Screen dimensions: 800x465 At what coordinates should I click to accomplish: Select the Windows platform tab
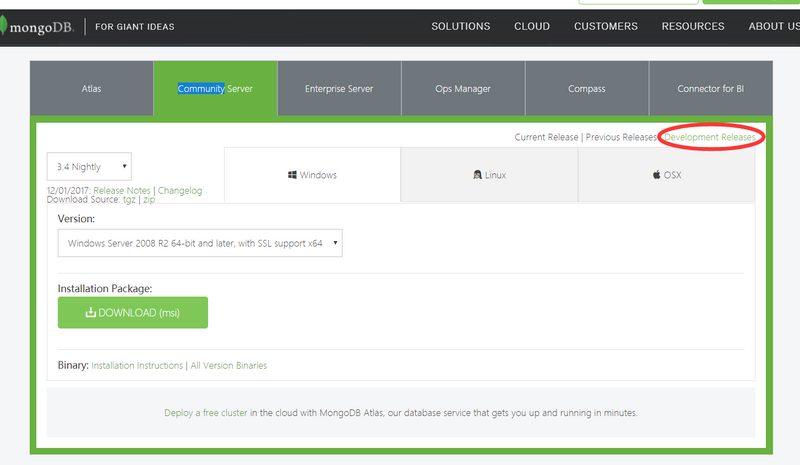point(312,175)
